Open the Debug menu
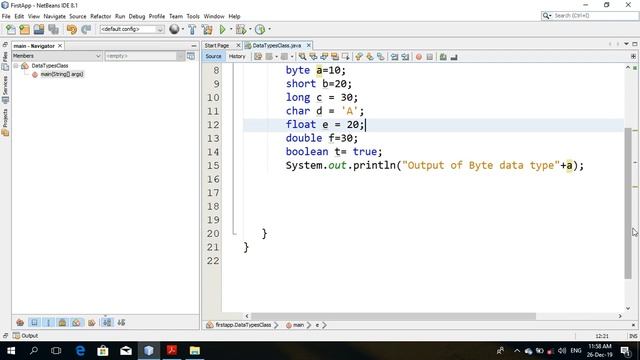 coord(137,16)
